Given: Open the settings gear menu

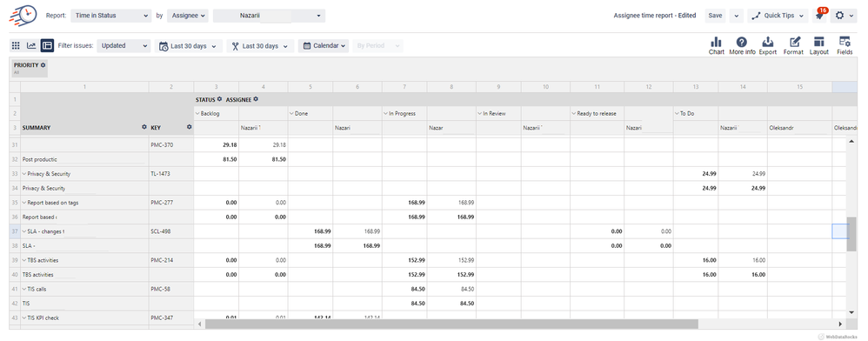Looking at the screenshot, I should coord(844,16).
